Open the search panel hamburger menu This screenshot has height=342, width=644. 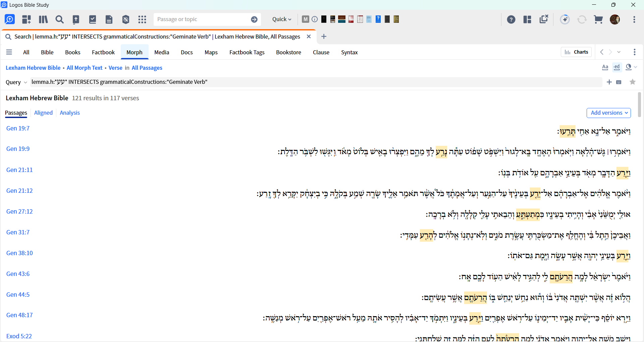click(x=9, y=52)
